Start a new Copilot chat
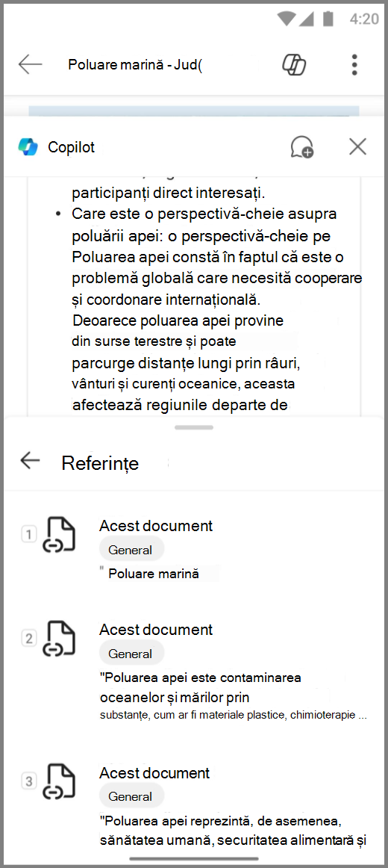The width and height of the screenshot is (388, 868). (301, 146)
